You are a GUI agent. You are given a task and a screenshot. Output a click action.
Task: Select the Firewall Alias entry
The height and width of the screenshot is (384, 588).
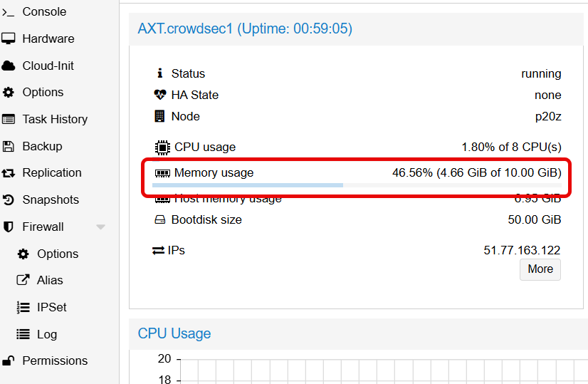[50, 281]
